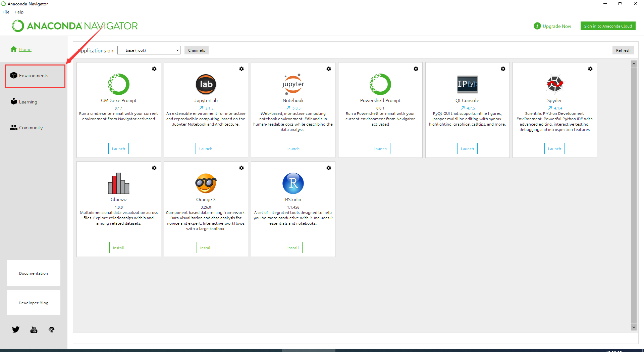The width and height of the screenshot is (644, 352).
Task: Install Glueviz
Action: coord(119,248)
